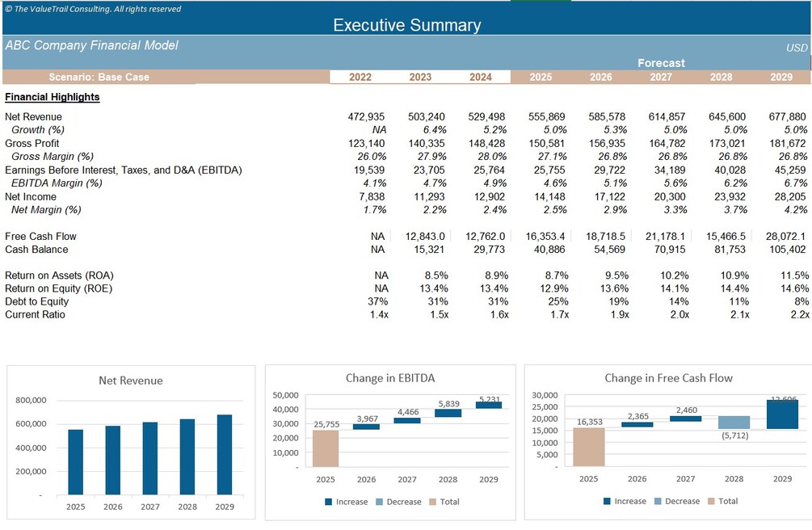Image resolution: width=812 pixels, height=530 pixels.
Task: Select the 2022 column header
Action: (360, 77)
